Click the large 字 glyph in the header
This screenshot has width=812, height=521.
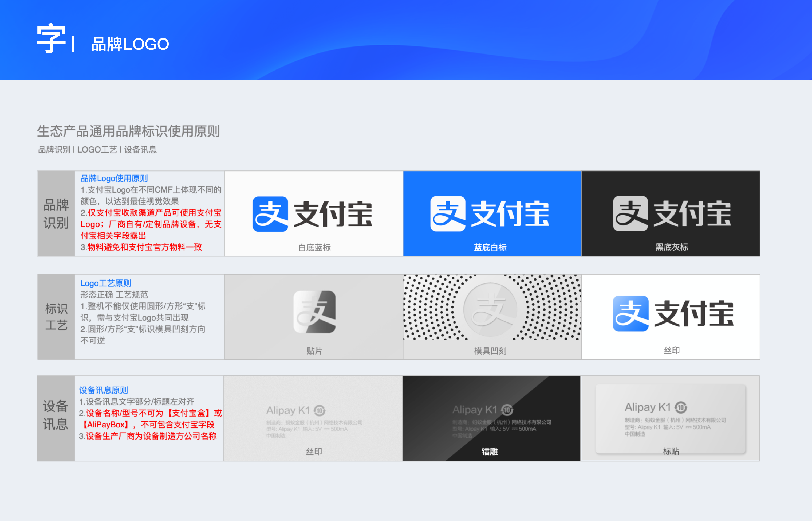51,38
